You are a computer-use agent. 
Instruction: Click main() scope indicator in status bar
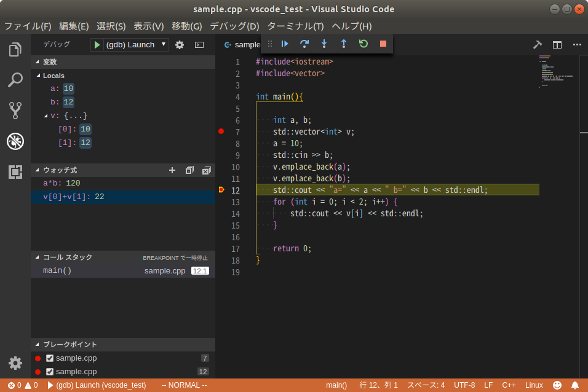coord(336,385)
